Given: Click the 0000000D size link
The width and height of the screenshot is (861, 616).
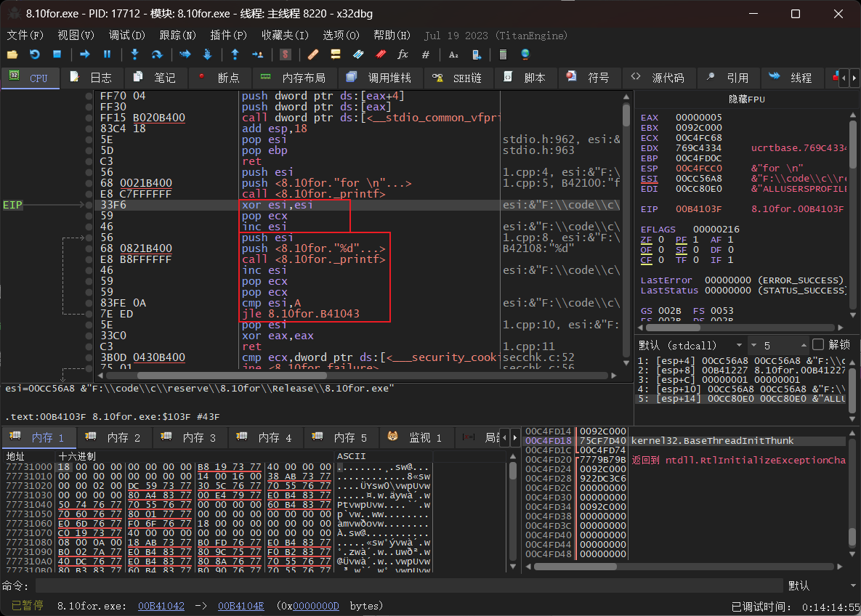Looking at the screenshot, I should (316, 606).
